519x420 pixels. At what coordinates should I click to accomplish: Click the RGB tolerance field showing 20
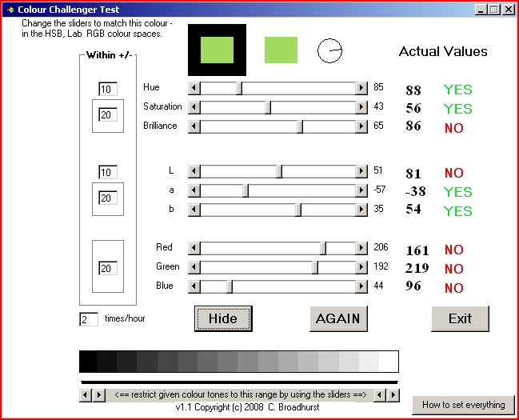pos(108,269)
